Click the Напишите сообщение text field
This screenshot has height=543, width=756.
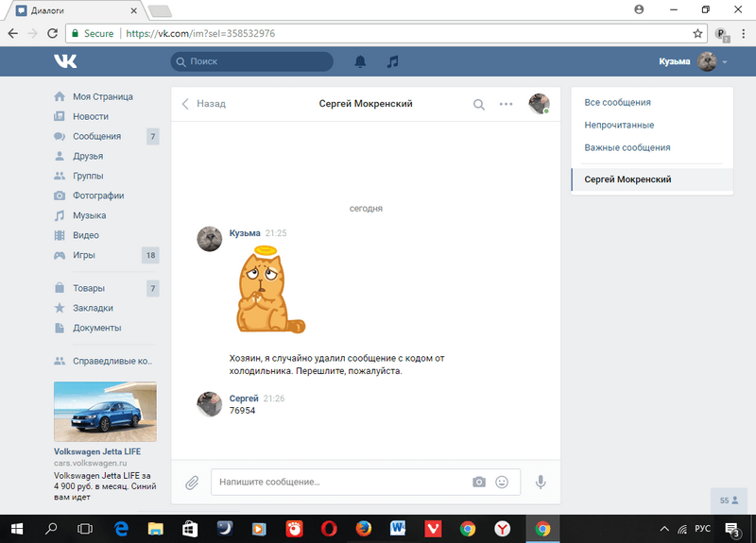coord(340,482)
